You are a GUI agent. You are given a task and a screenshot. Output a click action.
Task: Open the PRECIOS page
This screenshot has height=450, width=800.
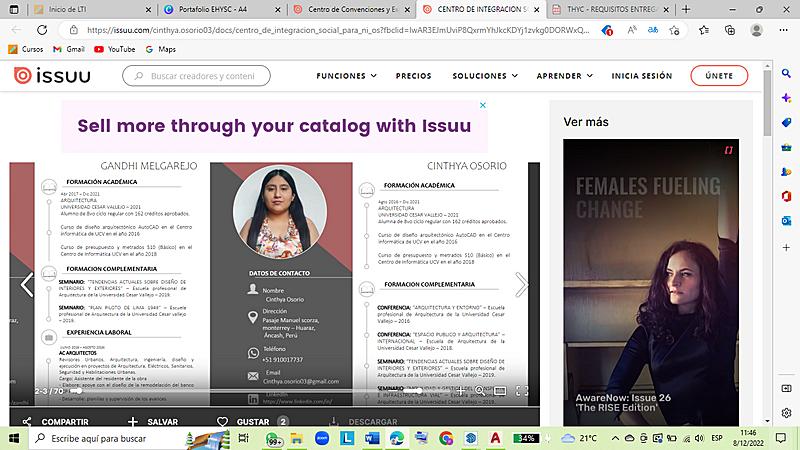click(413, 76)
